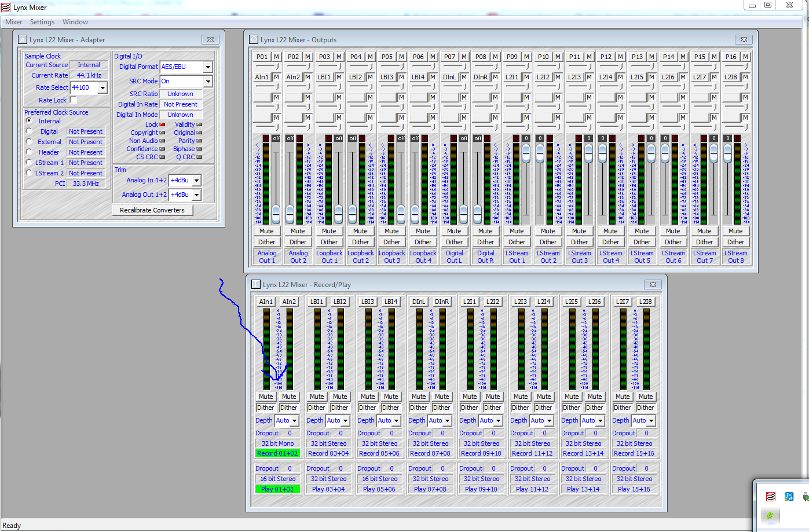
Task: Enable the Rate Lock checkbox
Action: [73, 100]
